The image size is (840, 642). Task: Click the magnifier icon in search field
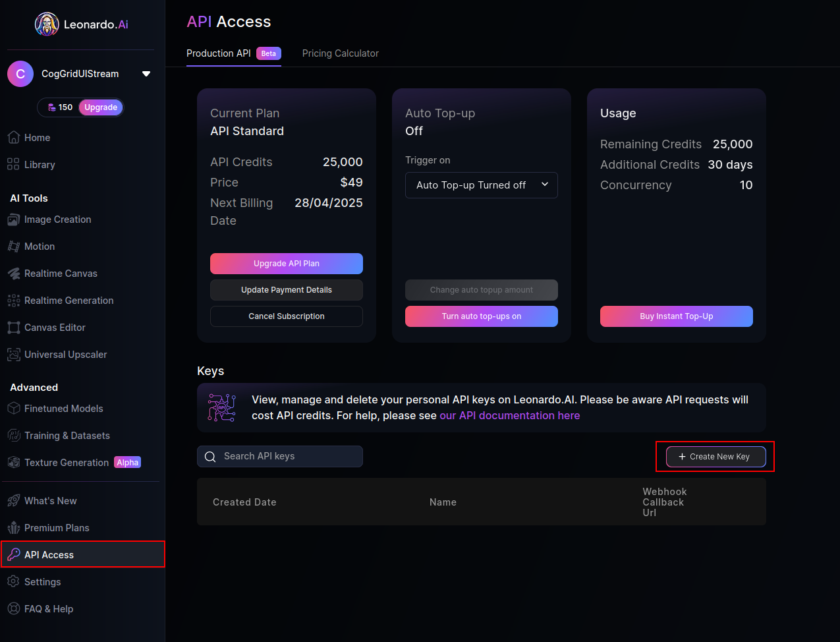click(x=210, y=457)
